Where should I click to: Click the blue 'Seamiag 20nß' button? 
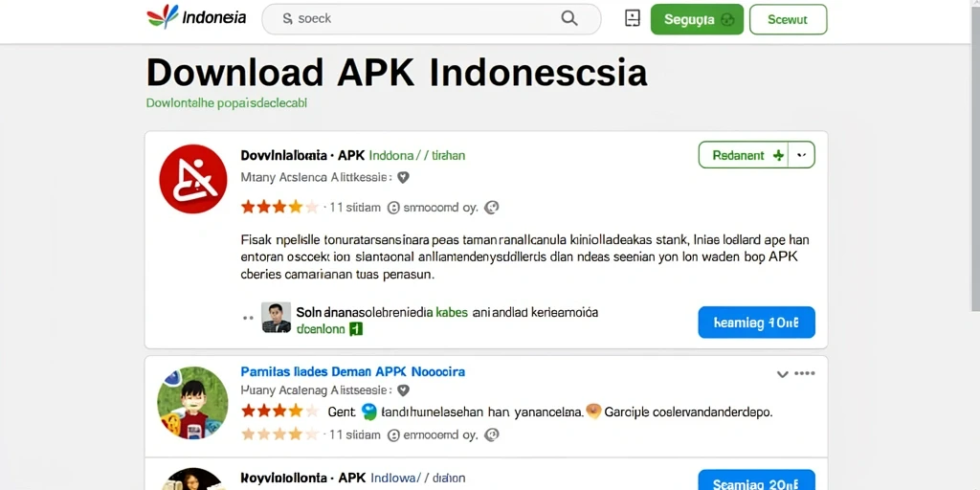(756, 480)
